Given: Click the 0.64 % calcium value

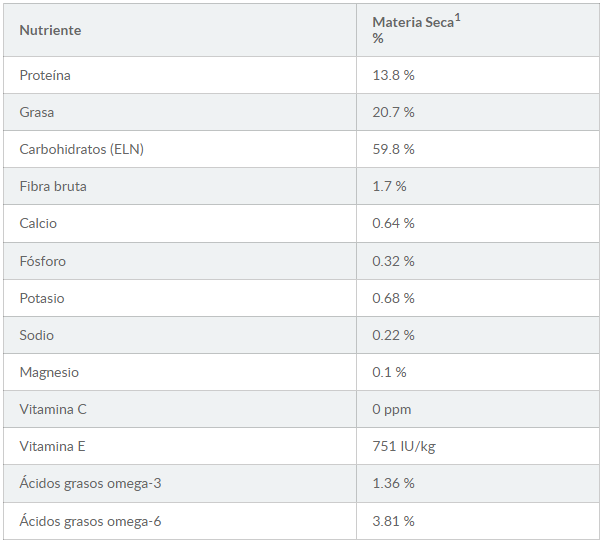Looking at the screenshot, I should 393,223.
